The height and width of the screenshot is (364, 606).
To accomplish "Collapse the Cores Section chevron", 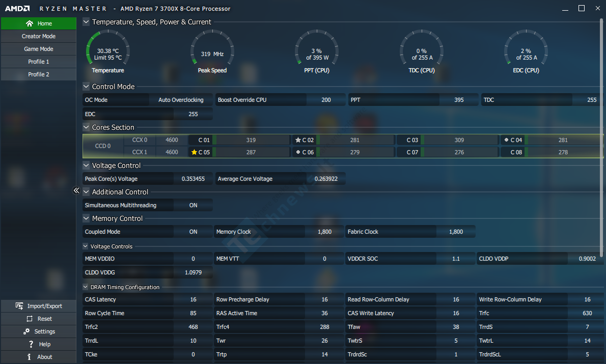I will [x=86, y=127].
